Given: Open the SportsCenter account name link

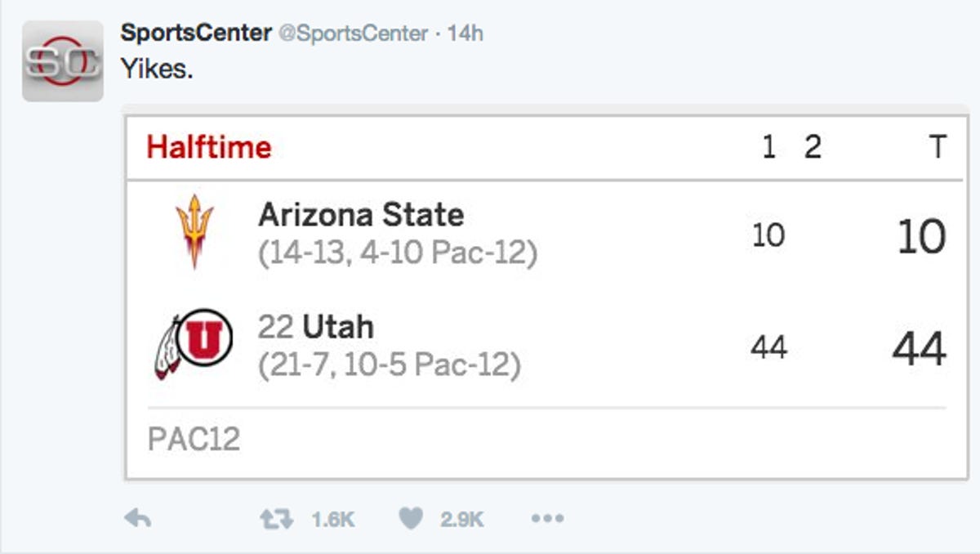Looking at the screenshot, I should pos(196,34).
